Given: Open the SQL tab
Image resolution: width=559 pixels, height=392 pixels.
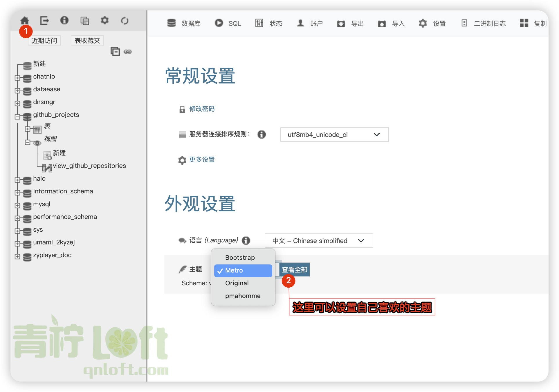Looking at the screenshot, I should coord(228,23).
